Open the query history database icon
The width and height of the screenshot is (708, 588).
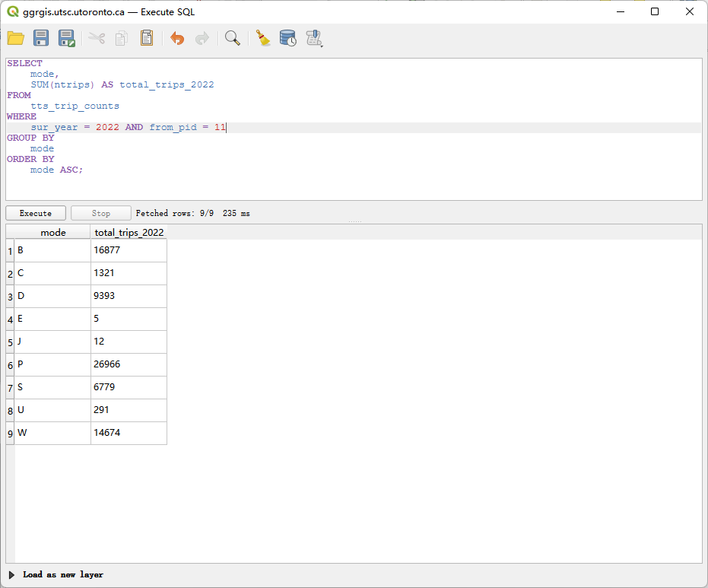pyautogui.click(x=287, y=38)
